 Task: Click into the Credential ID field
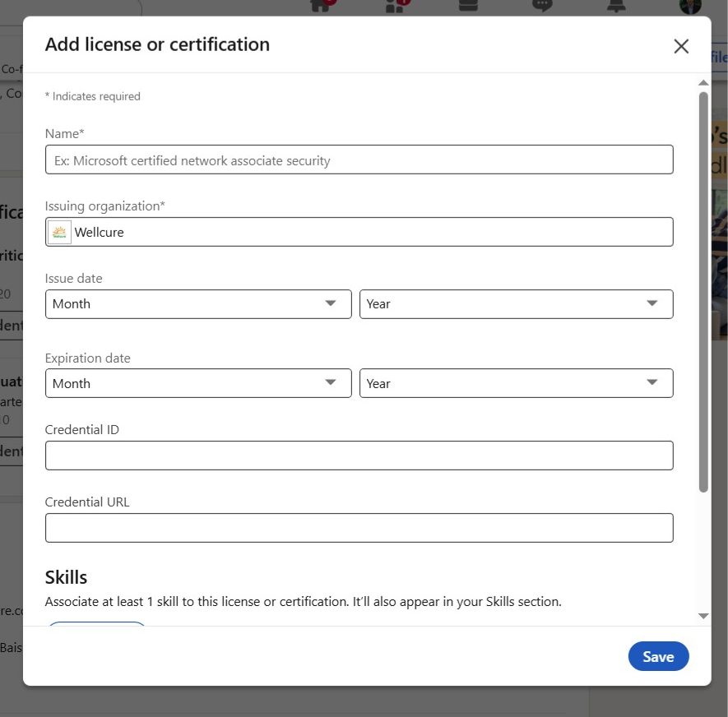pos(359,456)
